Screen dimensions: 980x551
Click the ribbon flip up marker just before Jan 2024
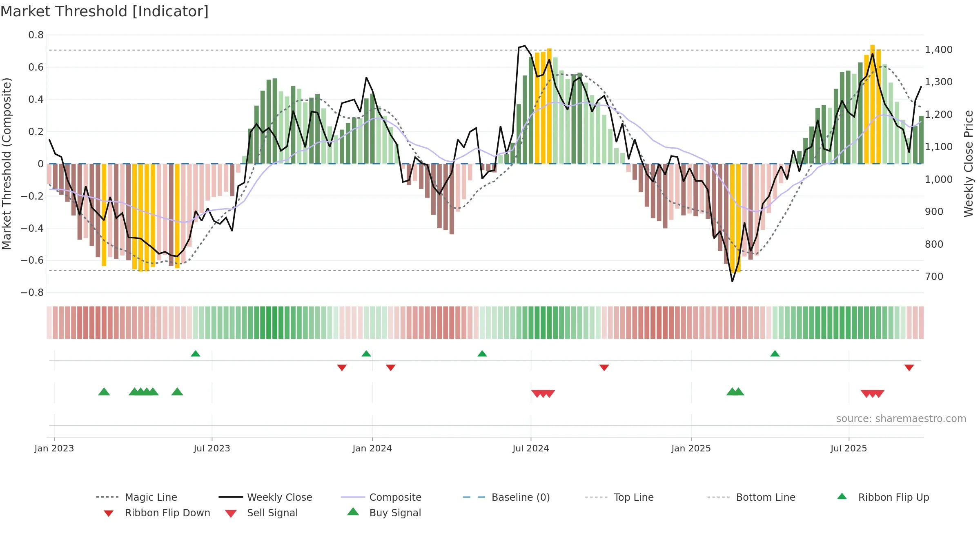coord(366,353)
